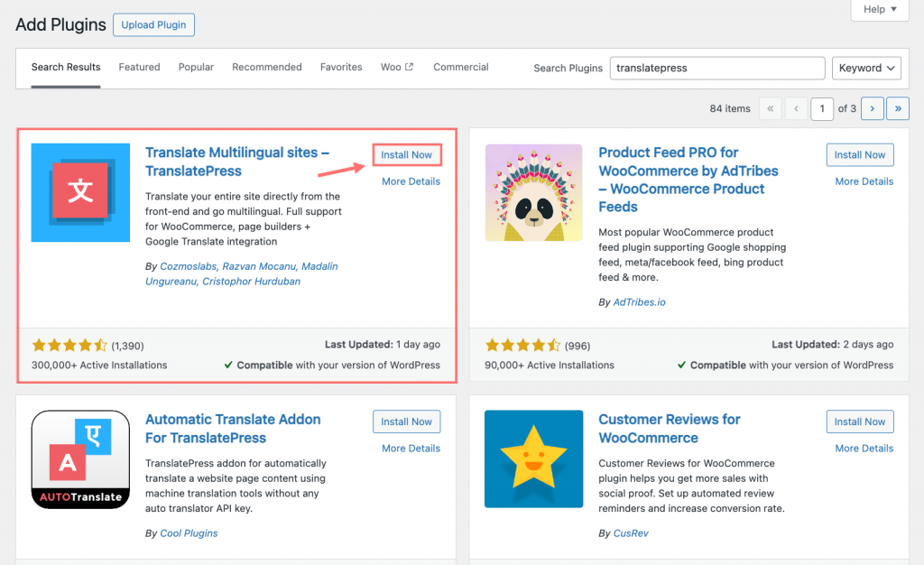Switch to the Recommended tab

(266, 66)
